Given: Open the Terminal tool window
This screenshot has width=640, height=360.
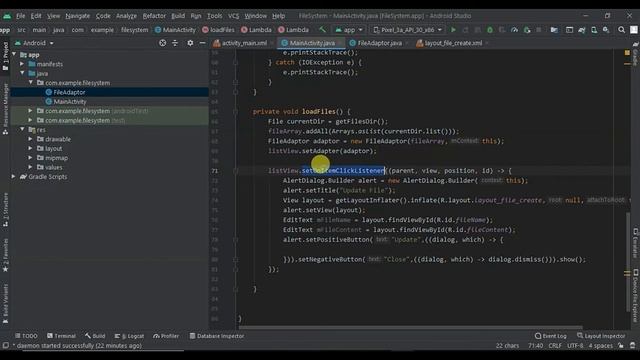Looking at the screenshot, I should (61, 336).
